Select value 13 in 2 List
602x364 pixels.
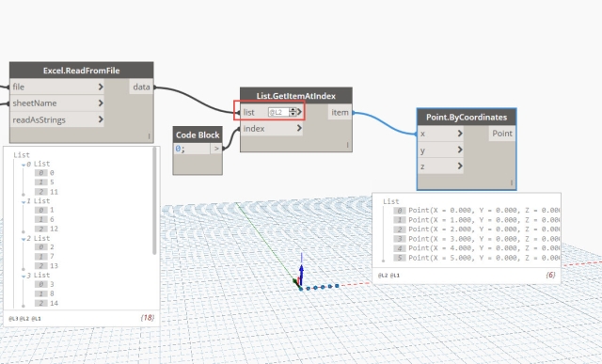54,265
